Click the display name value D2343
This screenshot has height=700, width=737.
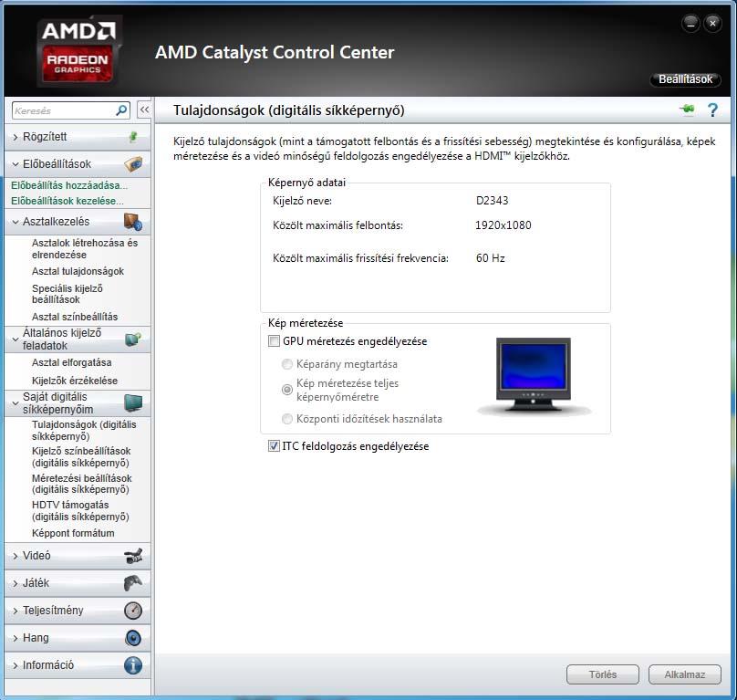click(492, 201)
